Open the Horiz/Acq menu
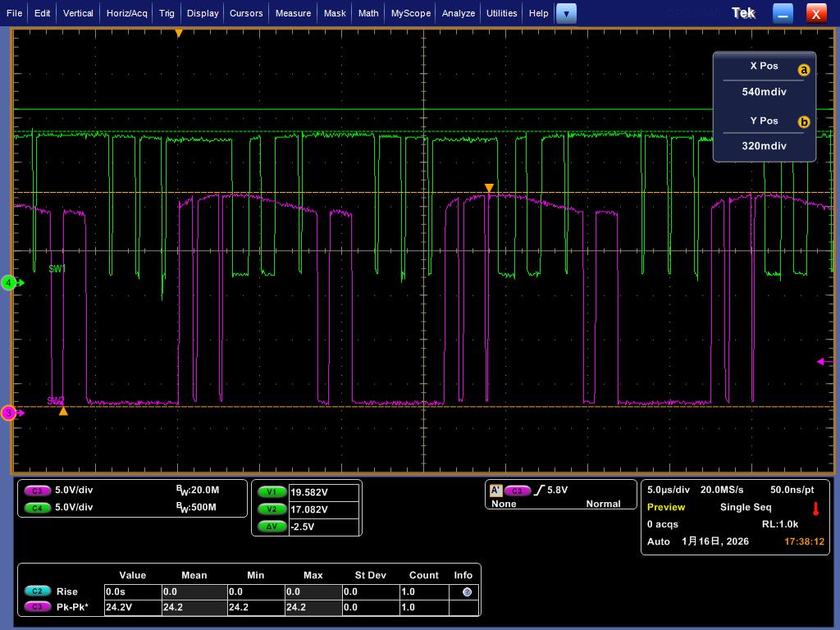Image resolution: width=840 pixels, height=630 pixels. pos(126,13)
